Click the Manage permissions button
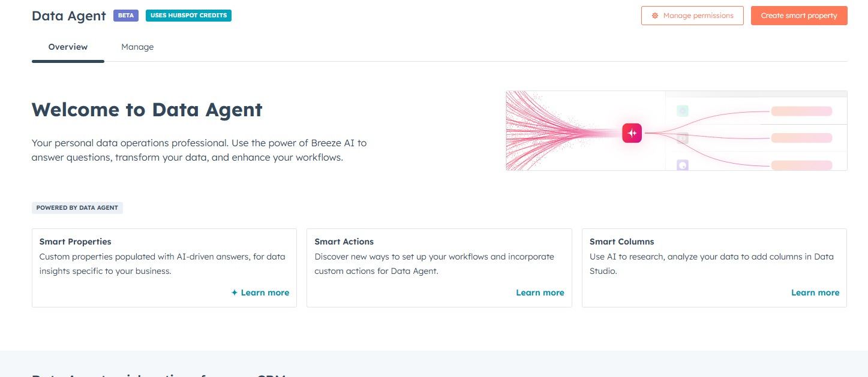The height and width of the screenshot is (377, 868). tap(692, 16)
